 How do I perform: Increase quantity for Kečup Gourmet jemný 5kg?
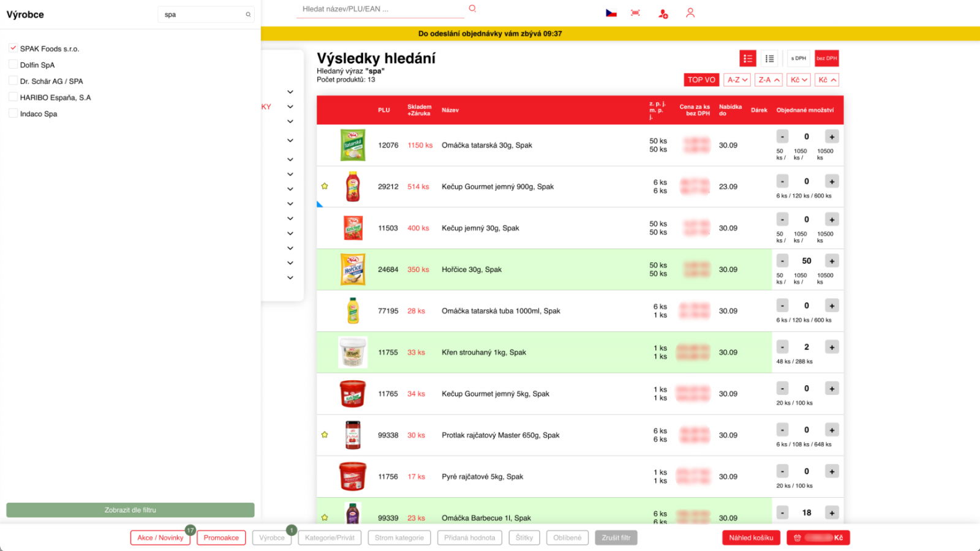click(832, 388)
